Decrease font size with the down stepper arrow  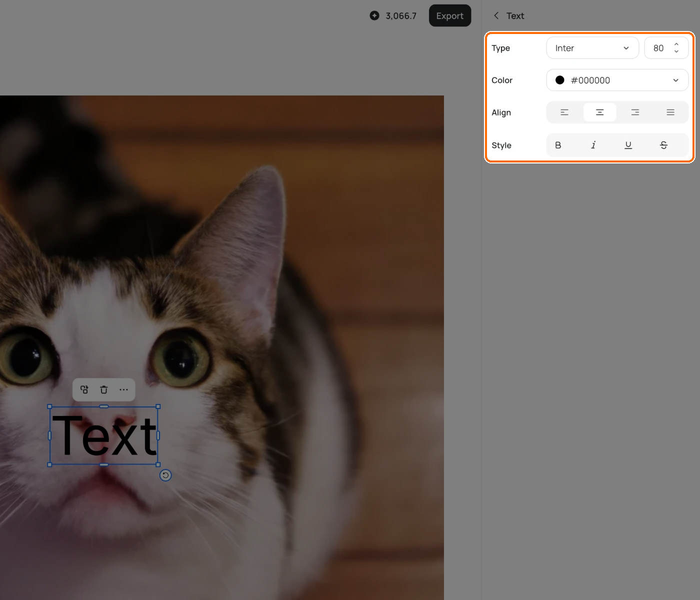tap(676, 51)
